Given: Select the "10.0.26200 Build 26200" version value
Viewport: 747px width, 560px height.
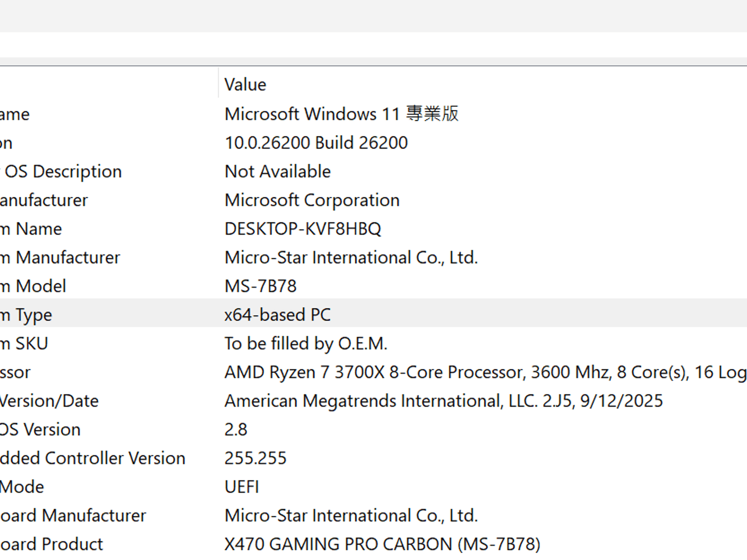Looking at the screenshot, I should point(316,143).
